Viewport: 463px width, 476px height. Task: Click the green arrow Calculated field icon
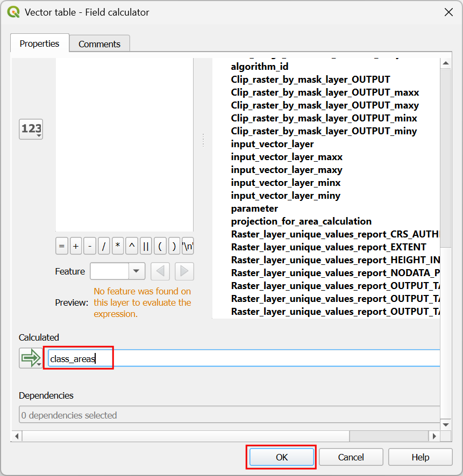pos(31,358)
